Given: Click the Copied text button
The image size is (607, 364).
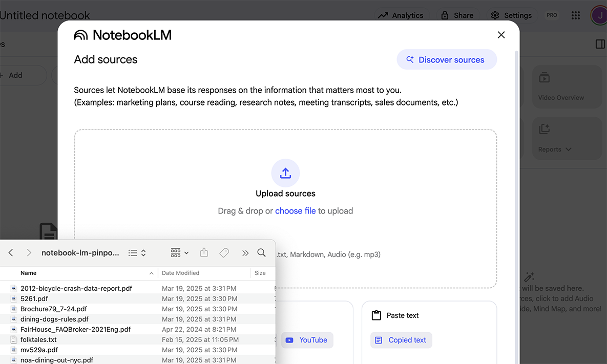Looking at the screenshot, I should pos(401,340).
